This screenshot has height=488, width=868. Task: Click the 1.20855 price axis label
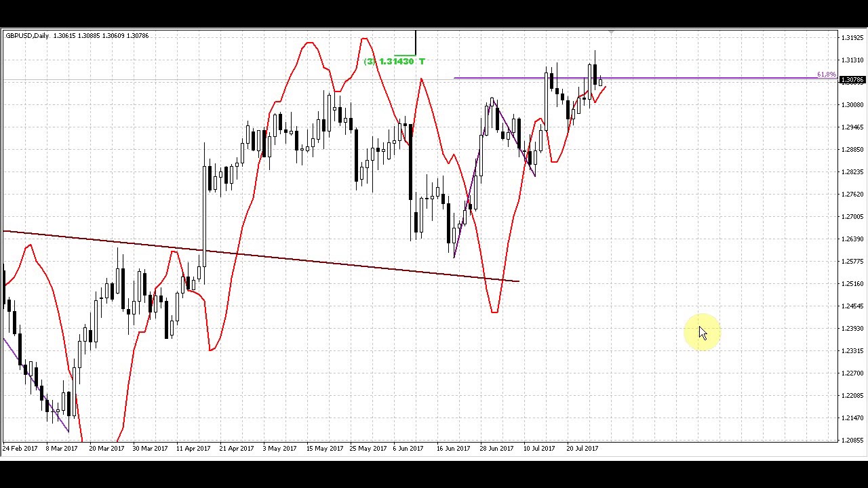[852, 441]
